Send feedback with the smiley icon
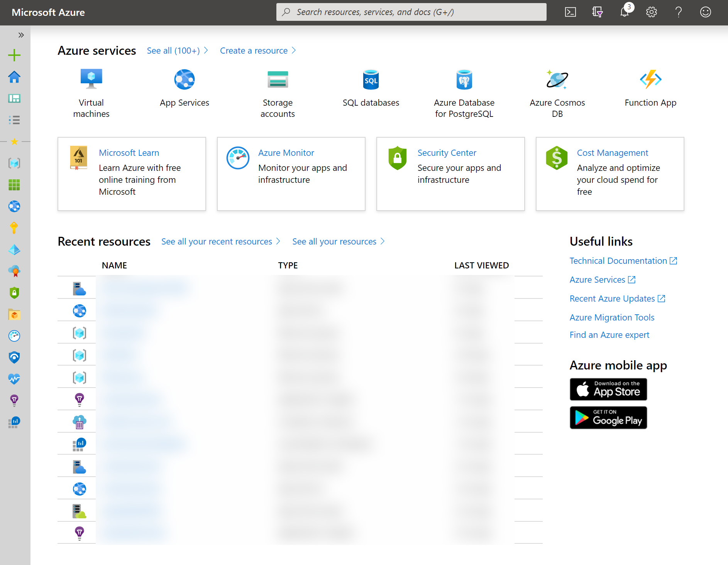Image resolution: width=728 pixels, height=565 pixels. tap(706, 12)
